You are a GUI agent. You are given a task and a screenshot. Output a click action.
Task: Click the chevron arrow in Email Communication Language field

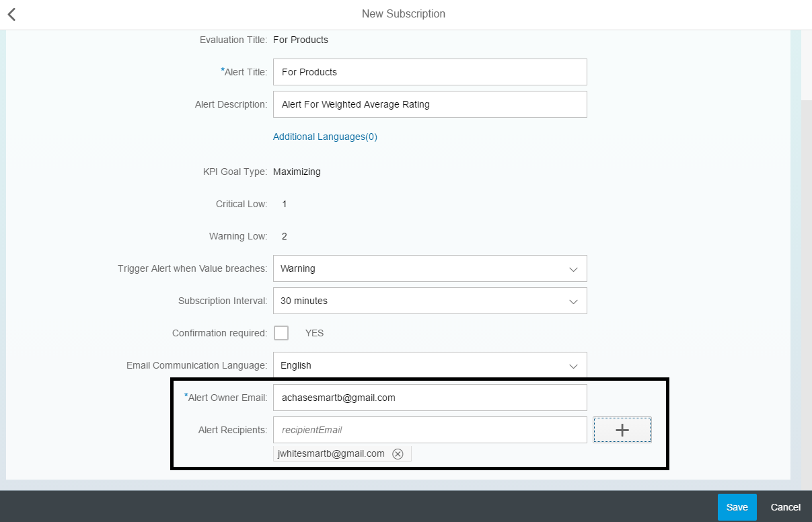[573, 366]
